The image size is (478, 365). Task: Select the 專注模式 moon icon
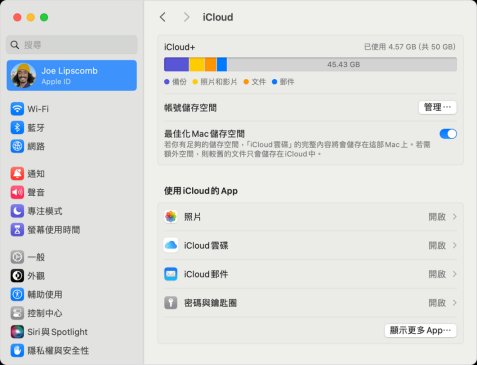coord(17,211)
